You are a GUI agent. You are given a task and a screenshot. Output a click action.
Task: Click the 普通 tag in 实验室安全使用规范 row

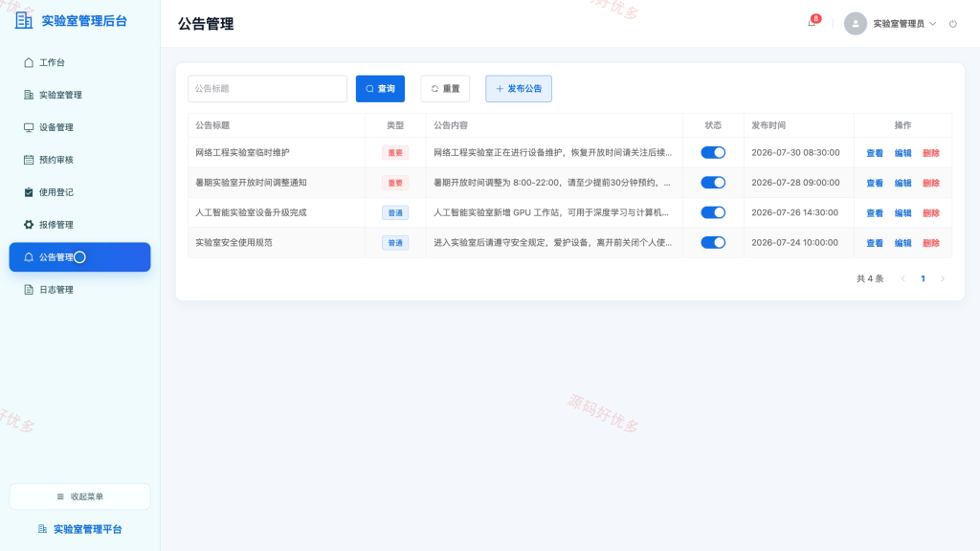click(x=395, y=243)
